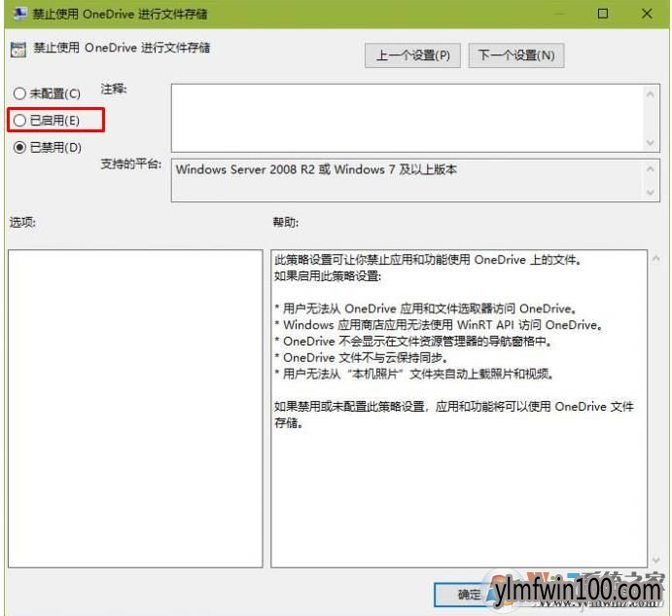This screenshot has width=672, height=616.
Task: Click help panel scroll up arrow
Action: click(656, 258)
